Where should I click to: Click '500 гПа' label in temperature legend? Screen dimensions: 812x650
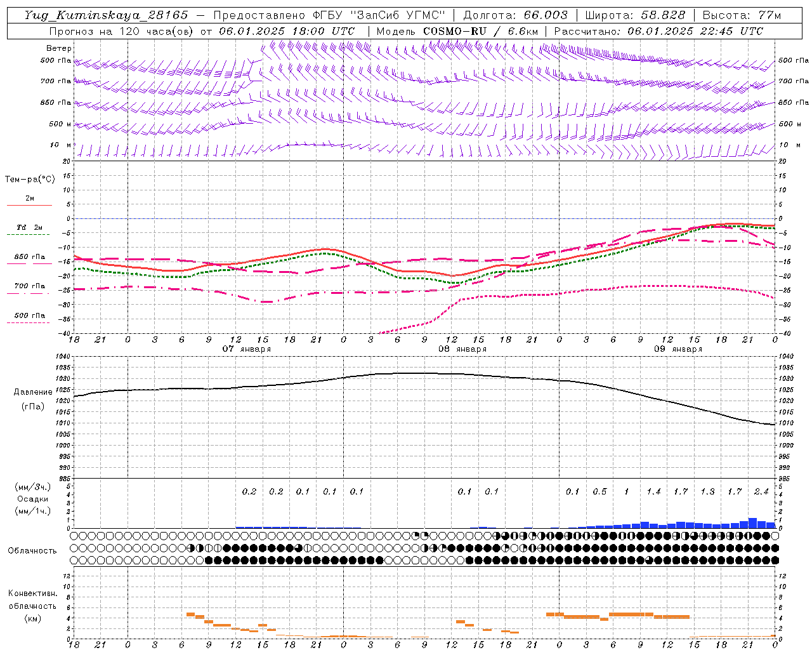tap(30, 315)
